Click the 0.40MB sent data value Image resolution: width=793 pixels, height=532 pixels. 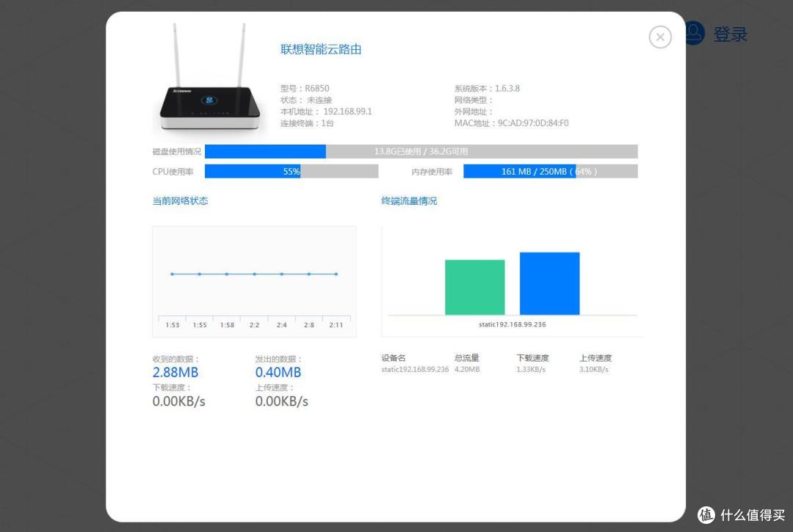[278, 372]
